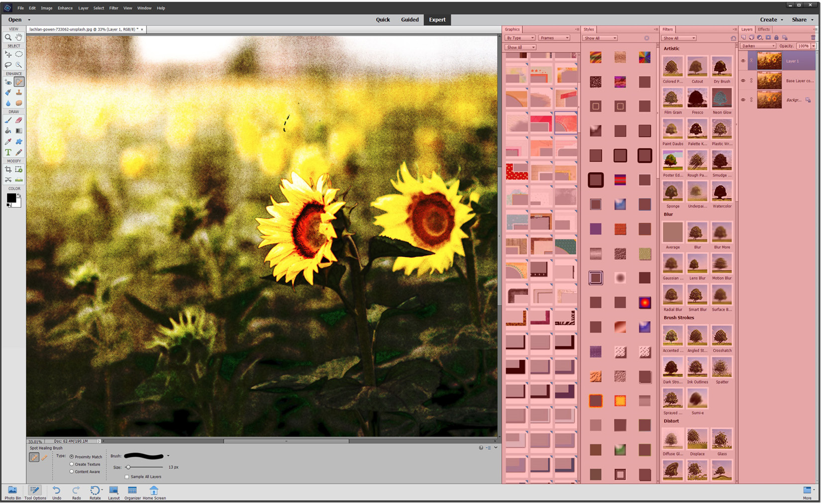Screen dimensions: 821x504
Task: Select the Blur tool water drop icon
Action: [8, 103]
